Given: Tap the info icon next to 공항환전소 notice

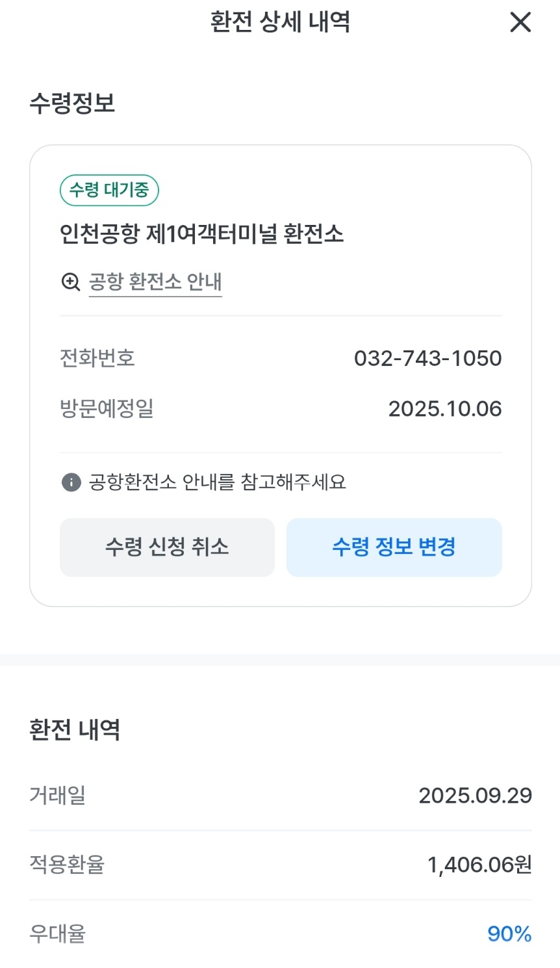Looking at the screenshot, I should (71, 482).
